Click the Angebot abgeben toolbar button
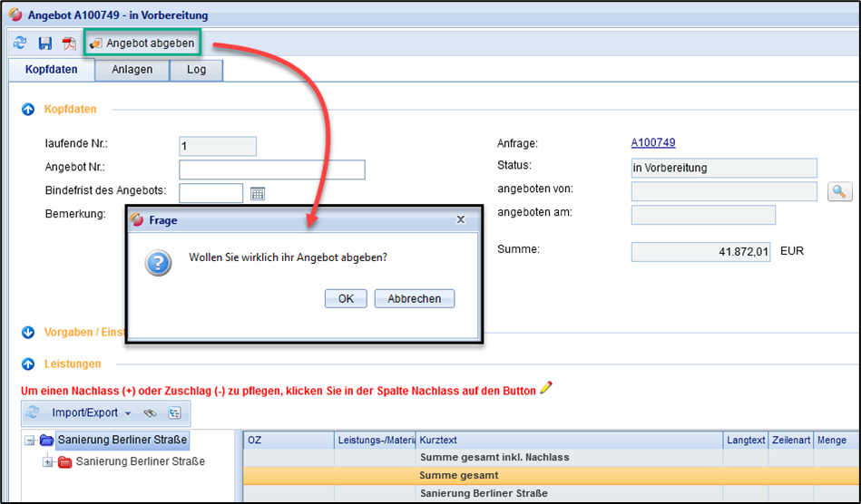This screenshot has height=504, width=861. [x=142, y=44]
